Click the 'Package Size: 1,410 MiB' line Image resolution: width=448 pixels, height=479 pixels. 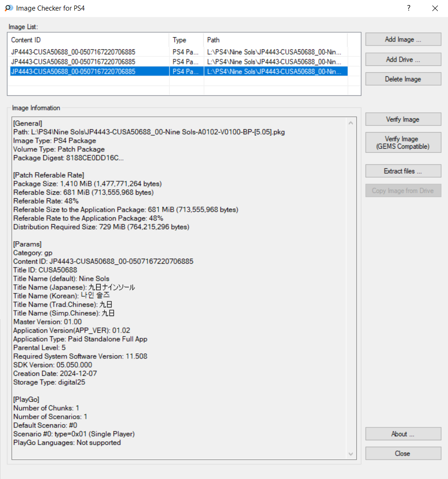[87, 184]
